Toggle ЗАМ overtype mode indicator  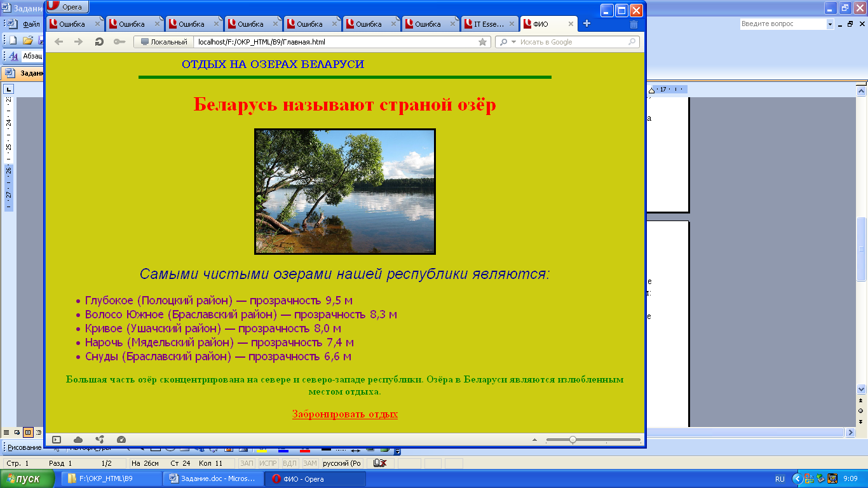coord(309,463)
